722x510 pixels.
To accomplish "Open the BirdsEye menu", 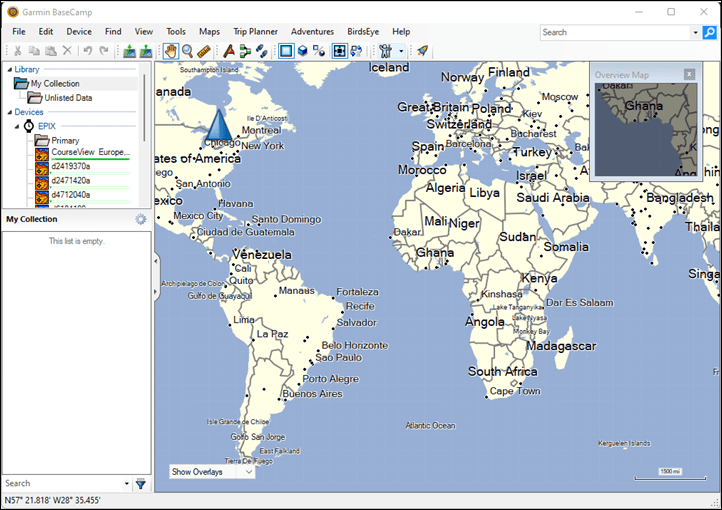I will [363, 32].
